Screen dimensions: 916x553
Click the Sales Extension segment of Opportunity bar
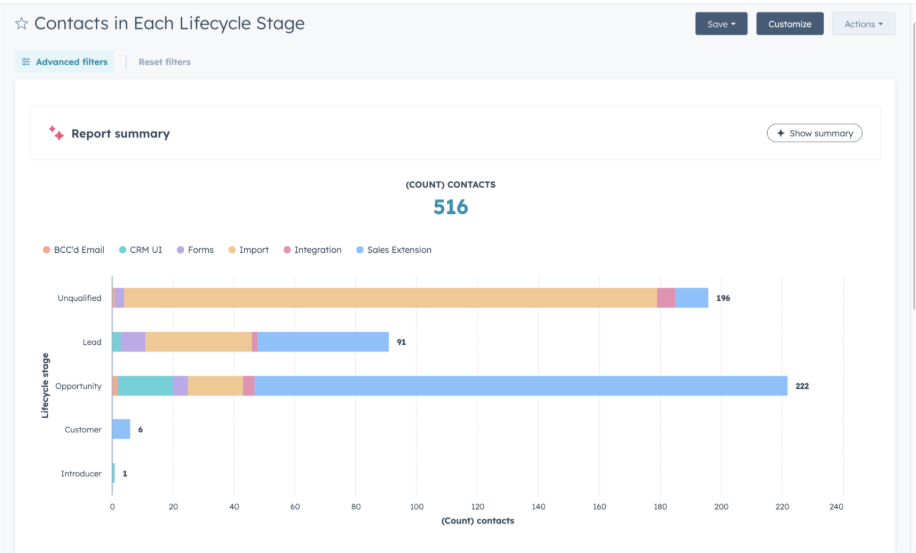520,386
